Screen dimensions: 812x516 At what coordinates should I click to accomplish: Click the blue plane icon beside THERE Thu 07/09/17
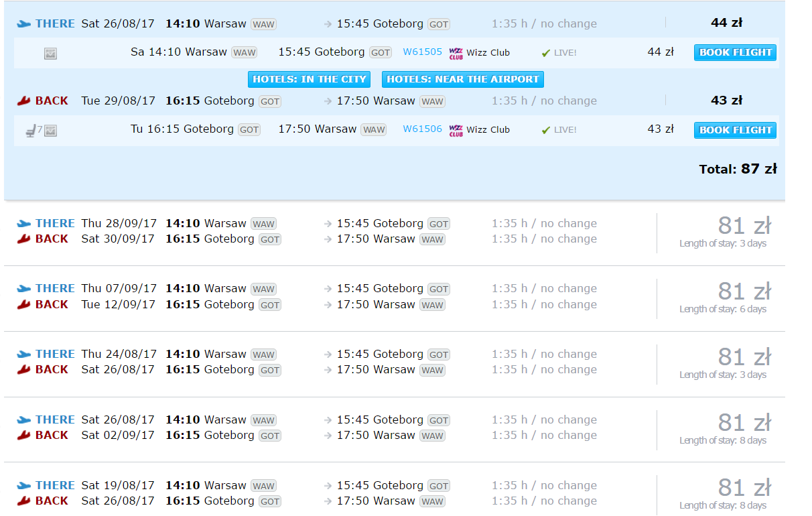point(24,289)
